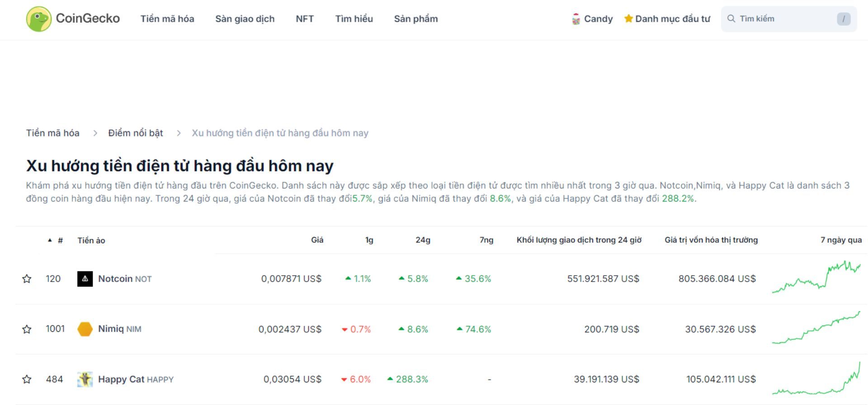This screenshot has width=868, height=405.
Task: Sort by 7ng column header
Action: [486, 240]
